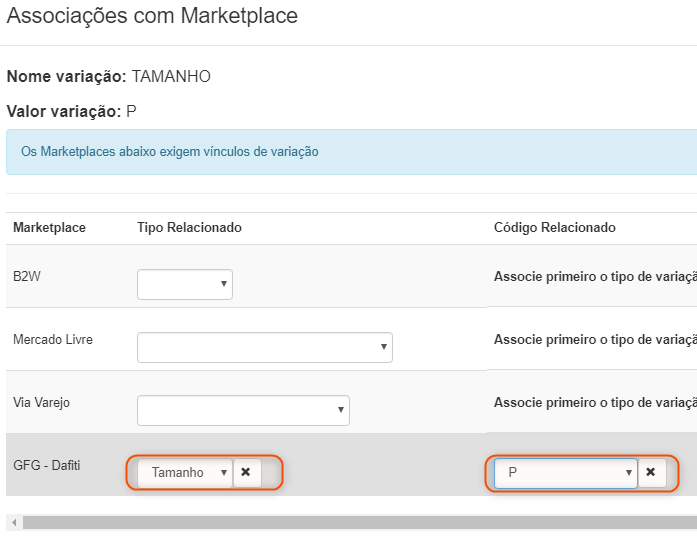Screen dimensions: 697x543
Task: Expand the Código Relacionado dropdown showing P
Action: point(566,472)
